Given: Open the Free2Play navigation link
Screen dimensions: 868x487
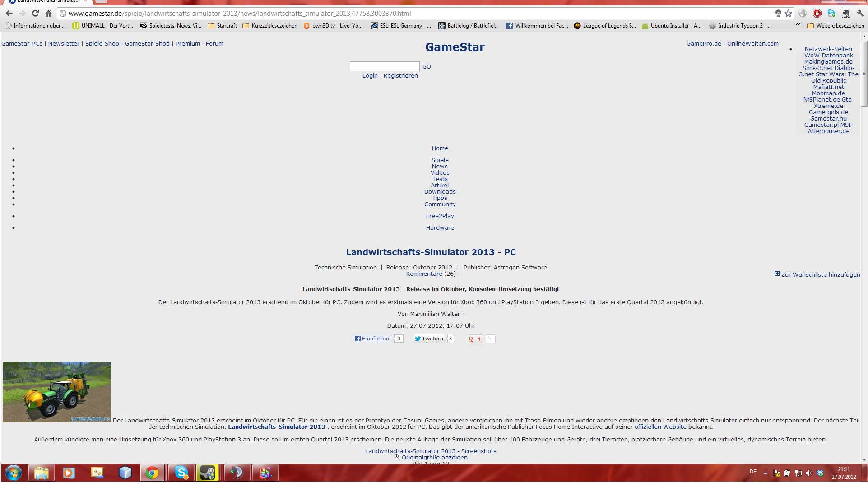Looking at the screenshot, I should (440, 216).
